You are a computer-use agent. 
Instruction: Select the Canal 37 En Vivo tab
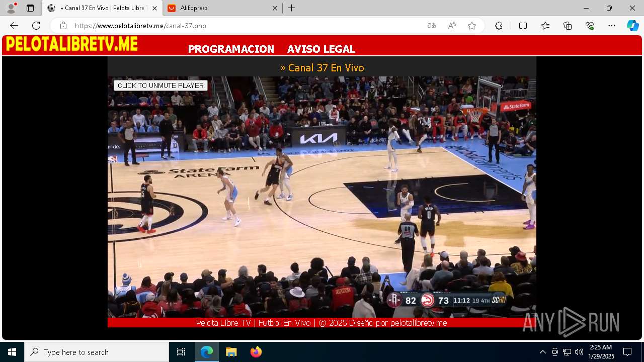click(102, 8)
